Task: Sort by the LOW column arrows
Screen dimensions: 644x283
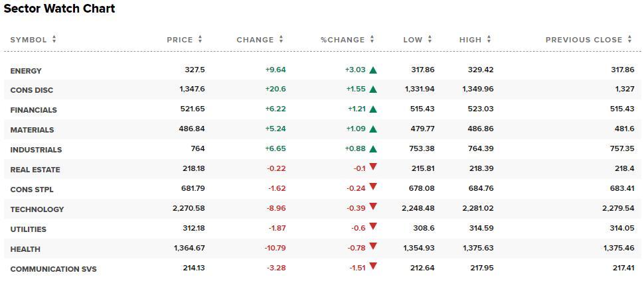Action: pyautogui.click(x=430, y=39)
